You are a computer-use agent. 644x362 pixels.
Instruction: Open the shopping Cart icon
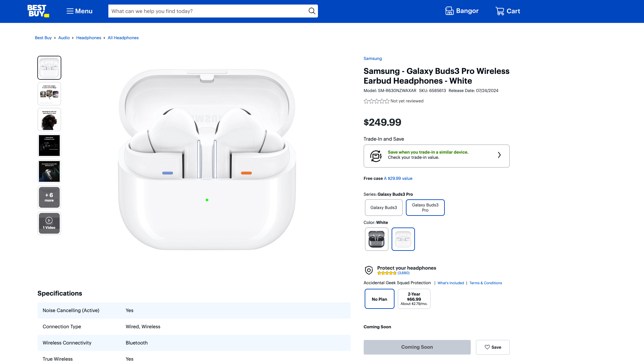(500, 11)
